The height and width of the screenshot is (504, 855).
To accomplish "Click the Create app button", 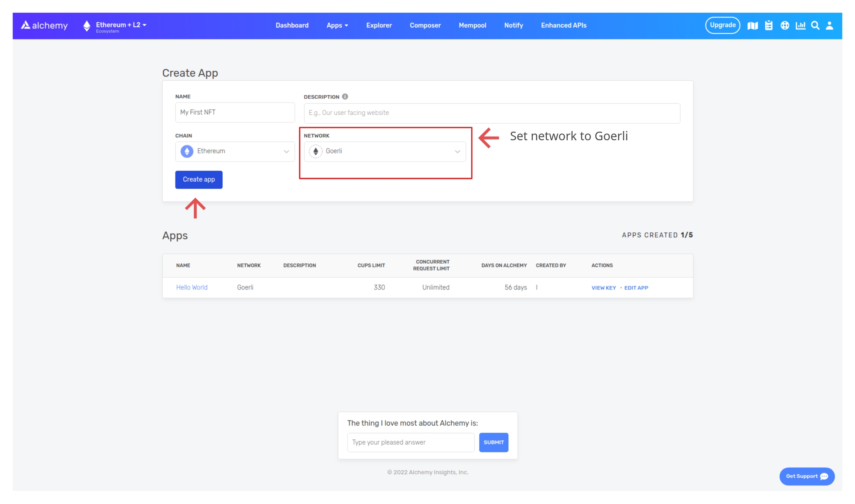I will pyautogui.click(x=199, y=180).
